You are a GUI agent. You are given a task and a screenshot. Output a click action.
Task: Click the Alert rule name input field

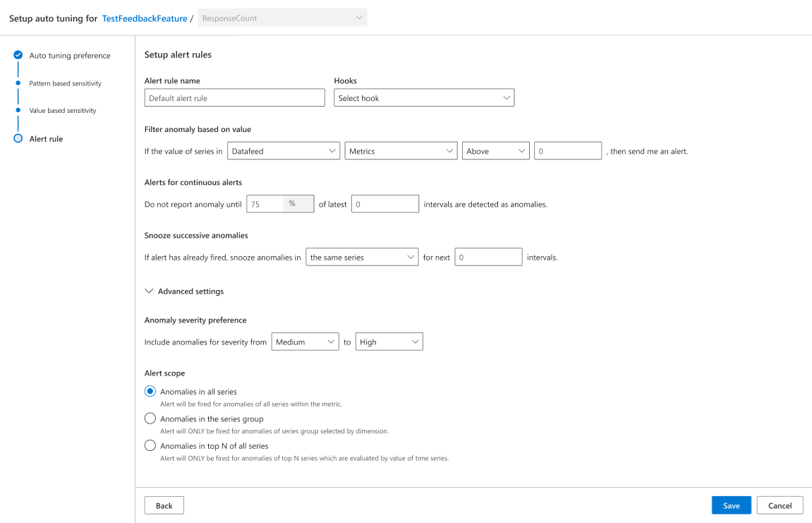pos(234,98)
